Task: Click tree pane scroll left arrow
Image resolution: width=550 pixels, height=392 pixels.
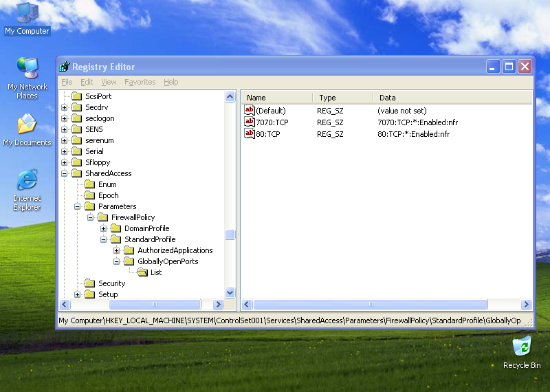Action: point(65,304)
